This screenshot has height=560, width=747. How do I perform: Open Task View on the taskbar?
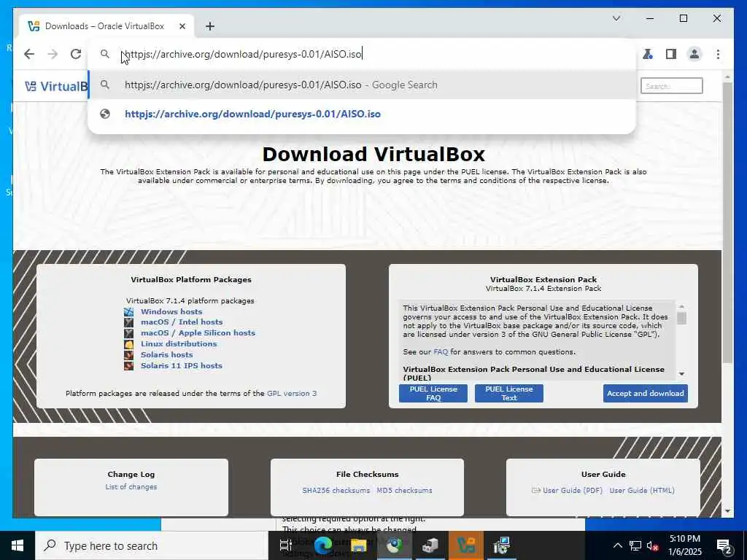(x=286, y=545)
